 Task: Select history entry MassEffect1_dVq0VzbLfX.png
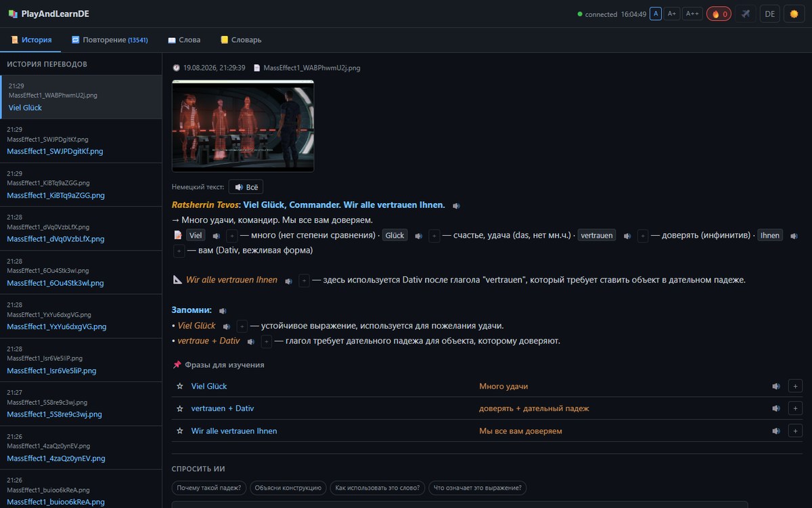point(81,228)
